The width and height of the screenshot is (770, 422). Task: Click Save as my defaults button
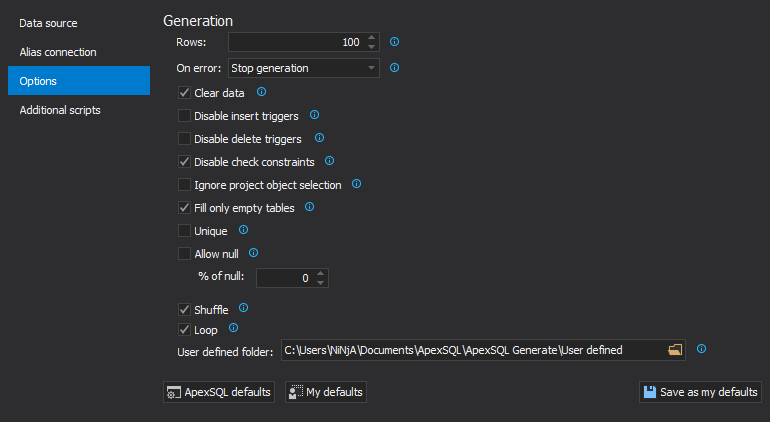point(700,392)
